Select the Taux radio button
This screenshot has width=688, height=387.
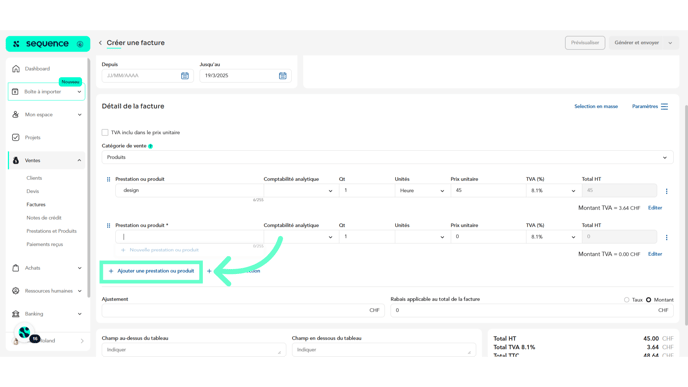coord(627,300)
